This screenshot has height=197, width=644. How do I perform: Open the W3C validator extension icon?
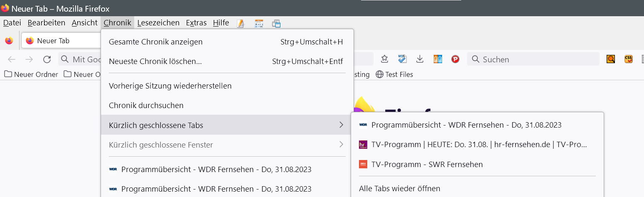[402, 59]
